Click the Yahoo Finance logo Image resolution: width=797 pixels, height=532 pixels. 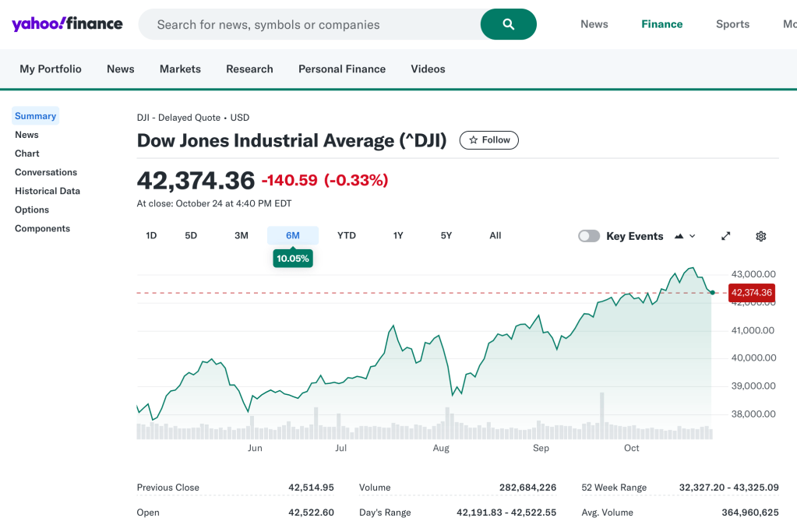(67, 24)
